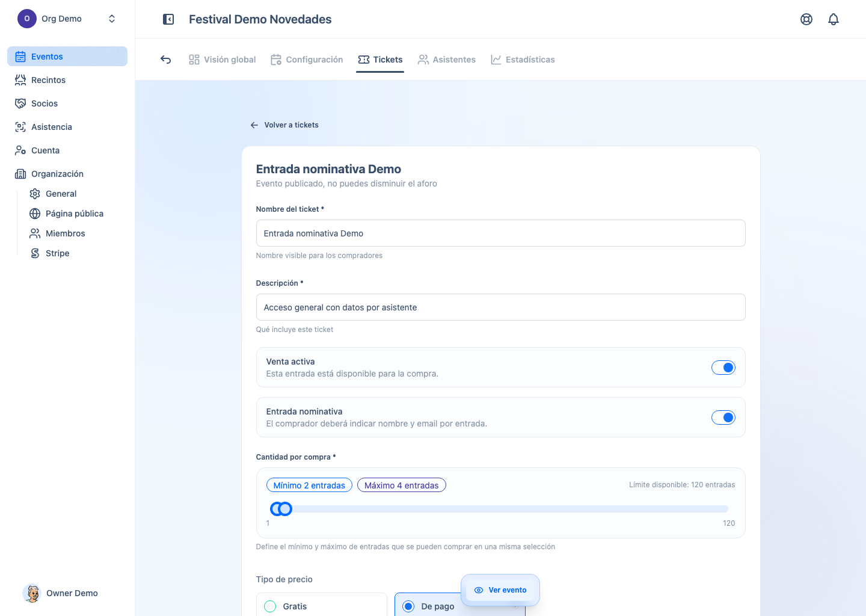The image size is (866, 616).
Task: Click the Recintos venue icon
Action: [20, 80]
